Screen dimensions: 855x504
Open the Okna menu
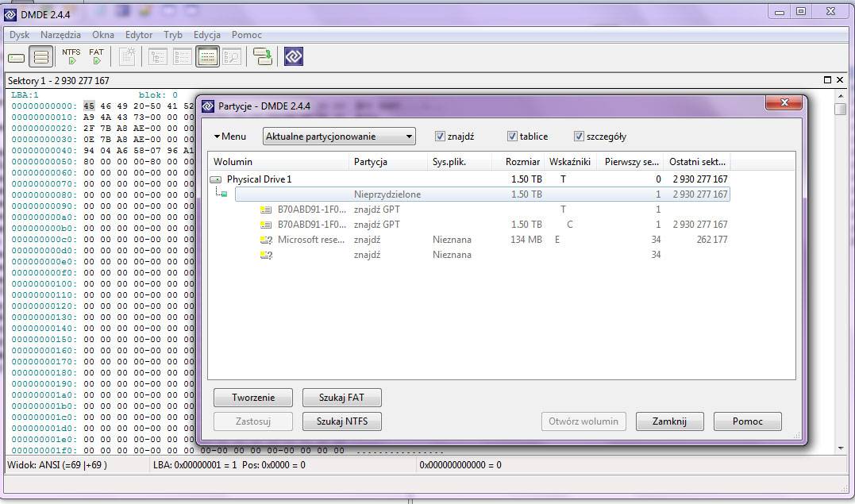[103, 35]
